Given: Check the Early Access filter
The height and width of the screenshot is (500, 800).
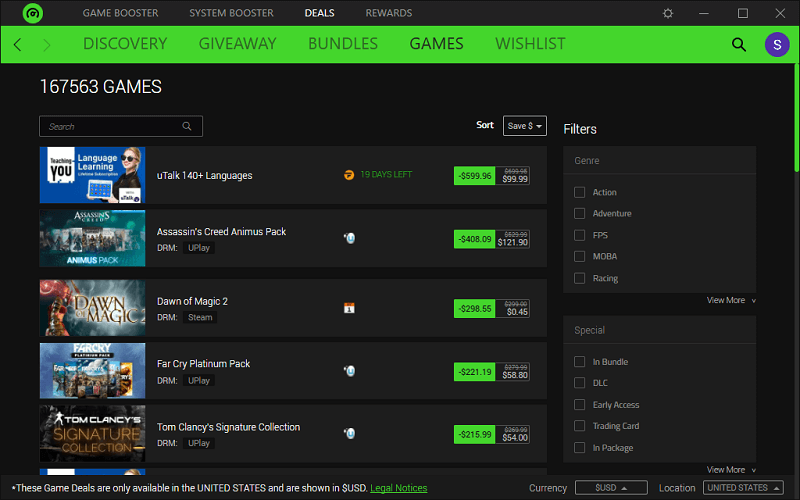Looking at the screenshot, I should [x=580, y=405].
